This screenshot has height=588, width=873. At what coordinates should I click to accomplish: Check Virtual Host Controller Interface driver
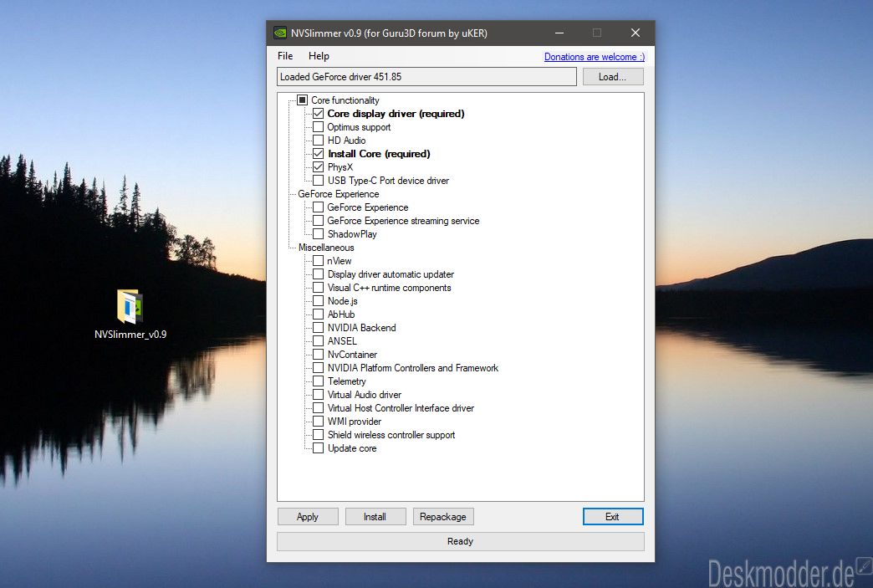click(318, 407)
